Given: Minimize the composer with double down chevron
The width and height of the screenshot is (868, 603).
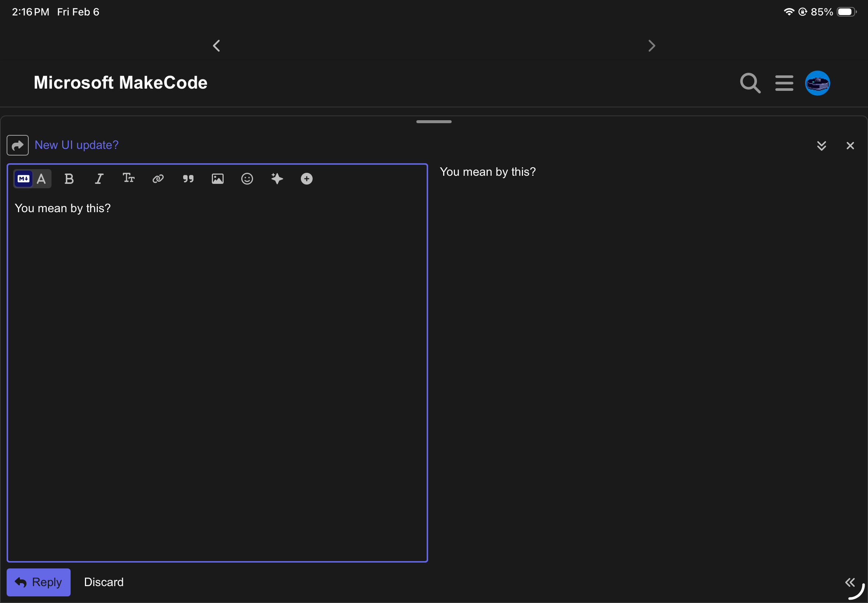Looking at the screenshot, I should pos(821,146).
